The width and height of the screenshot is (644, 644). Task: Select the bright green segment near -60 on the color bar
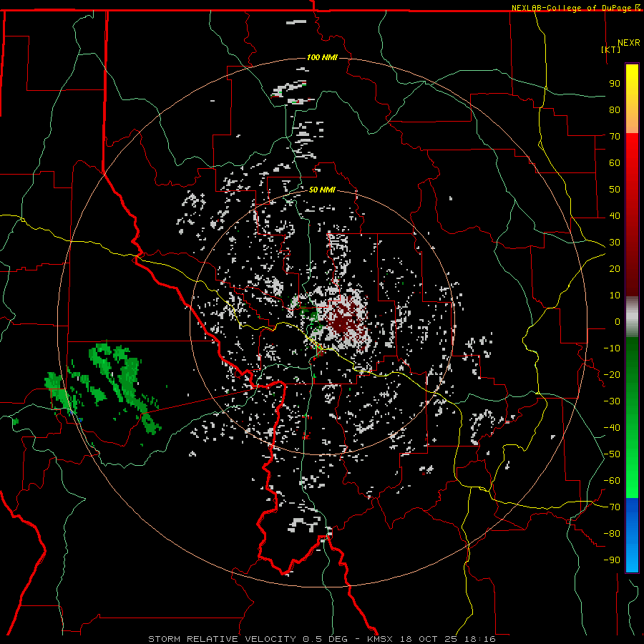(x=632, y=472)
